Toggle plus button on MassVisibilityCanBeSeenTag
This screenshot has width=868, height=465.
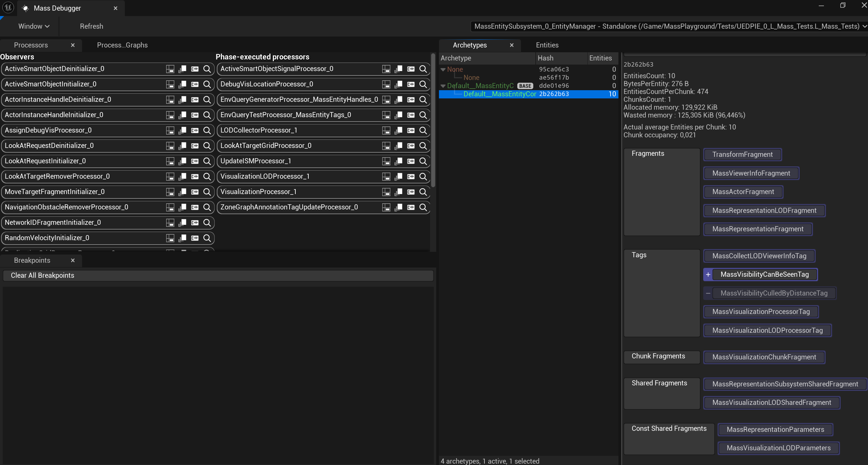click(x=708, y=275)
